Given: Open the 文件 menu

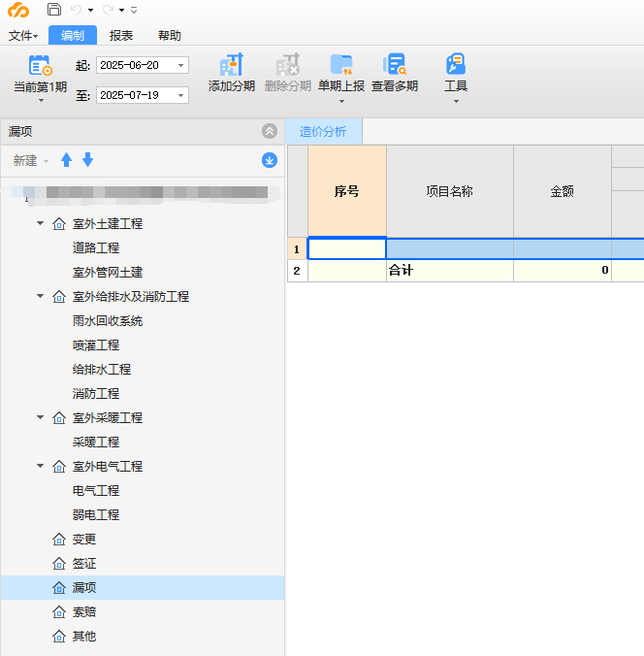Looking at the screenshot, I should (23, 36).
